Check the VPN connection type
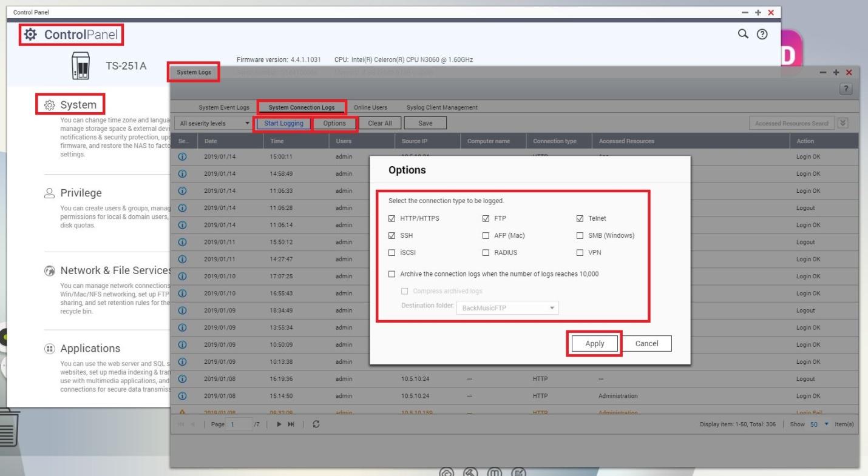Screen dimensions: 868x476 click(x=580, y=253)
